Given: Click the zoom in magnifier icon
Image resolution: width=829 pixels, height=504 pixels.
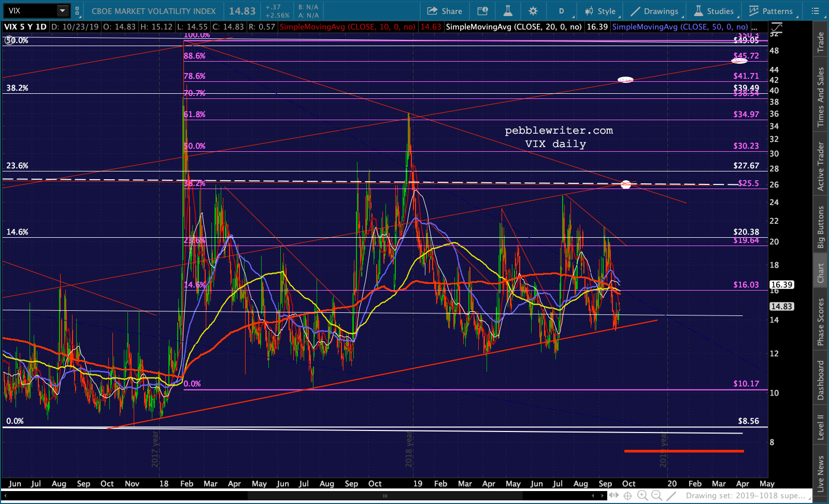Looking at the screenshot, I should click(642, 496).
